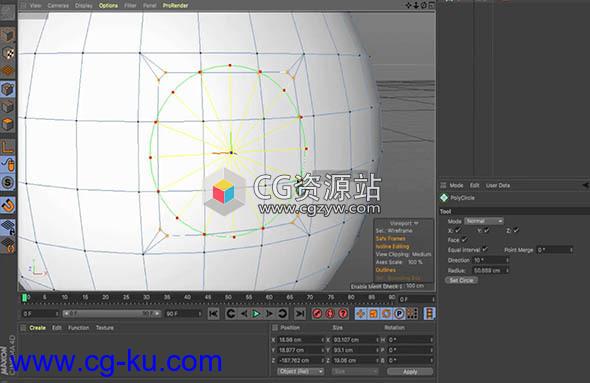The width and height of the screenshot is (590, 383).
Task: Toggle the Snap magnet icon
Action: tap(8, 205)
